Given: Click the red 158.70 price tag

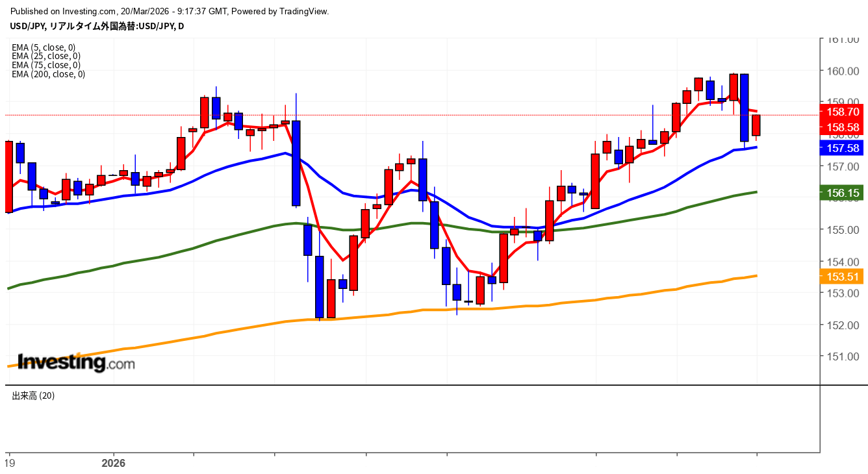Looking at the screenshot, I should pyautogui.click(x=843, y=112).
